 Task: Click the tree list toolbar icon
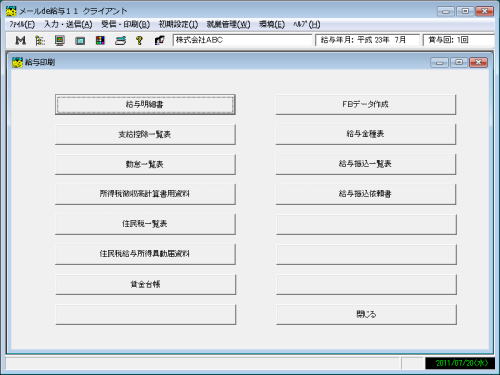tap(40, 40)
